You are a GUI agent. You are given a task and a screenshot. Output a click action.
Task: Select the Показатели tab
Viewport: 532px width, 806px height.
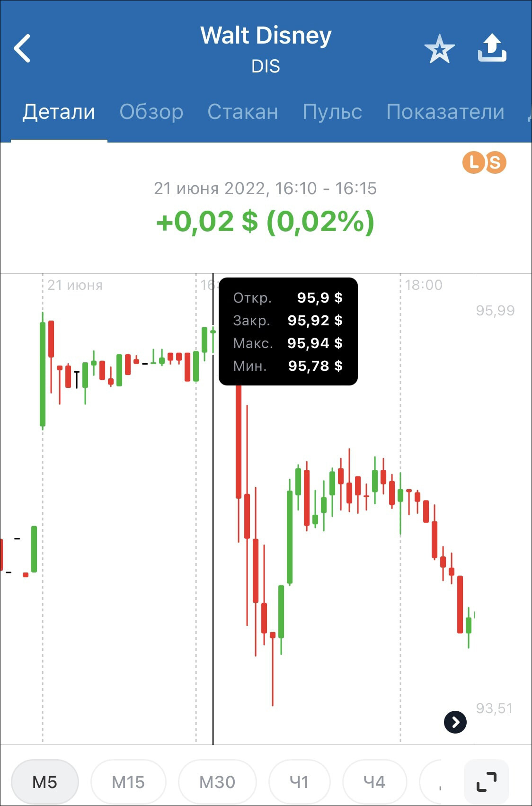click(445, 112)
